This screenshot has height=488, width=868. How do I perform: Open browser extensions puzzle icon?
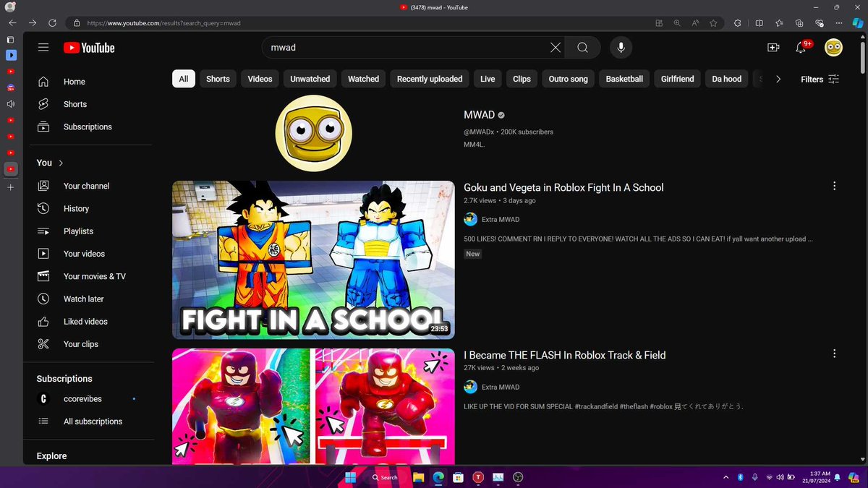(737, 23)
